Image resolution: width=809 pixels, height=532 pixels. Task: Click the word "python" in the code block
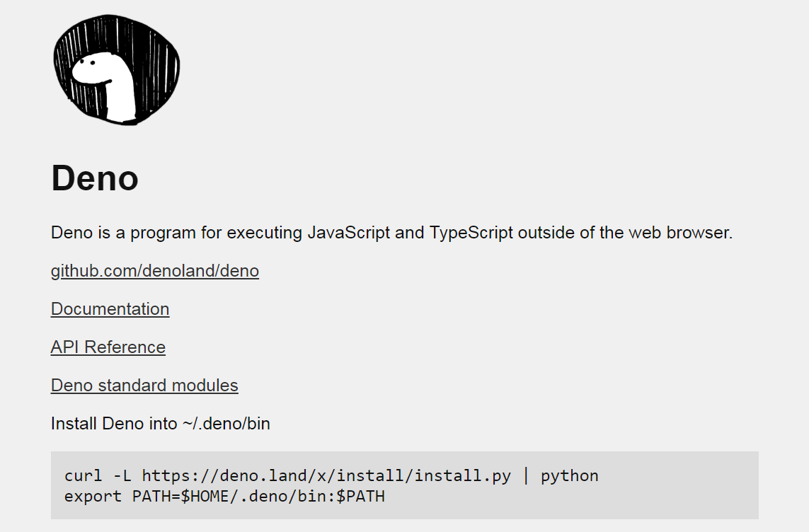click(x=569, y=476)
